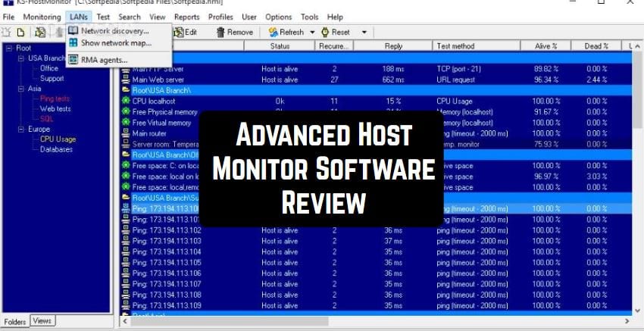Click the green icon of Free space: C: row
Image resolution: width=644 pixels, height=331 pixels.
click(126, 165)
